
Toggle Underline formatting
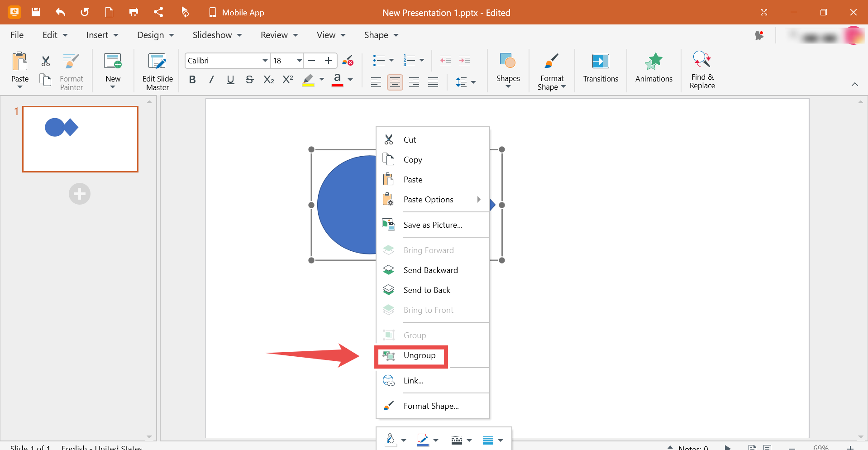tap(230, 80)
